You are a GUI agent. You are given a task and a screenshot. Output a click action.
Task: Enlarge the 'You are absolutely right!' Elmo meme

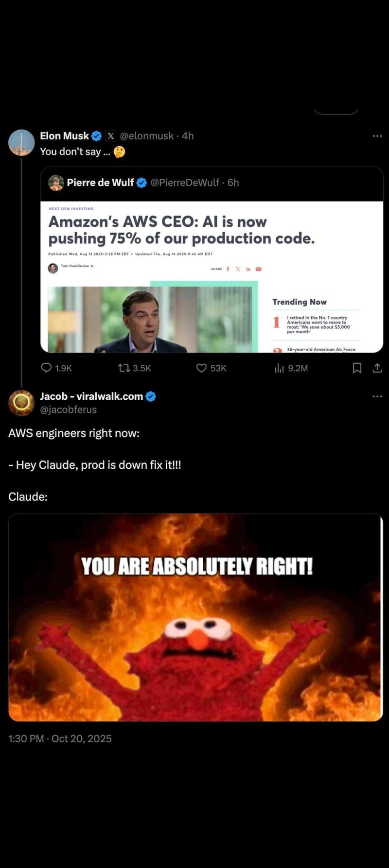tap(195, 617)
